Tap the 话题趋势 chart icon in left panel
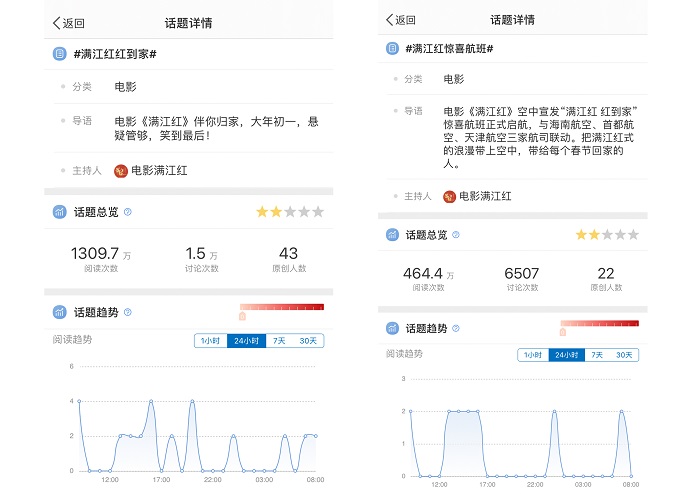The width and height of the screenshot is (700, 494). coord(59,312)
